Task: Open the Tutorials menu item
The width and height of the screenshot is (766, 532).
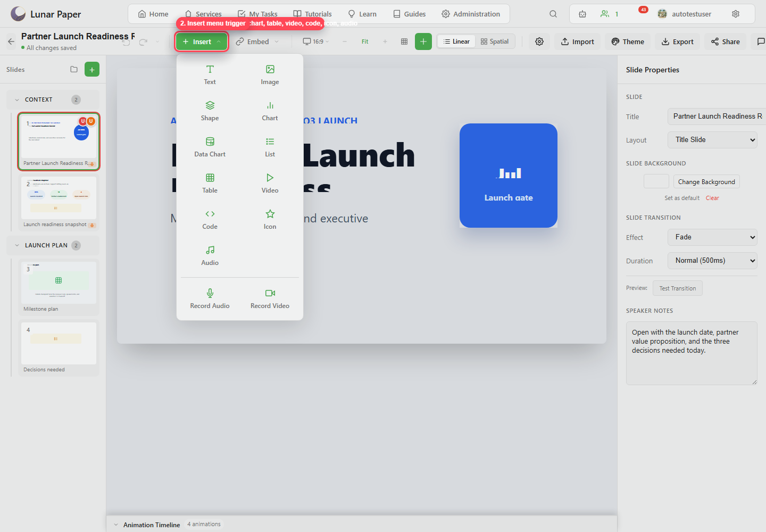Action: pos(313,14)
